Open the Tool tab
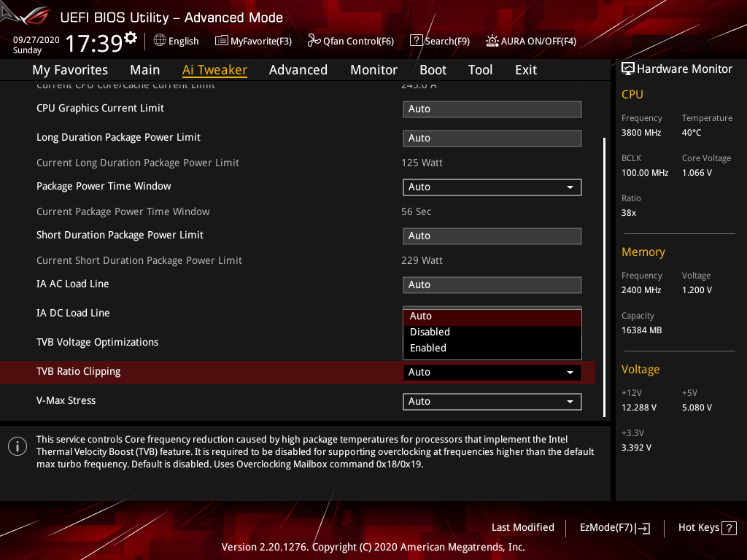This screenshot has width=747, height=560. click(480, 70)
